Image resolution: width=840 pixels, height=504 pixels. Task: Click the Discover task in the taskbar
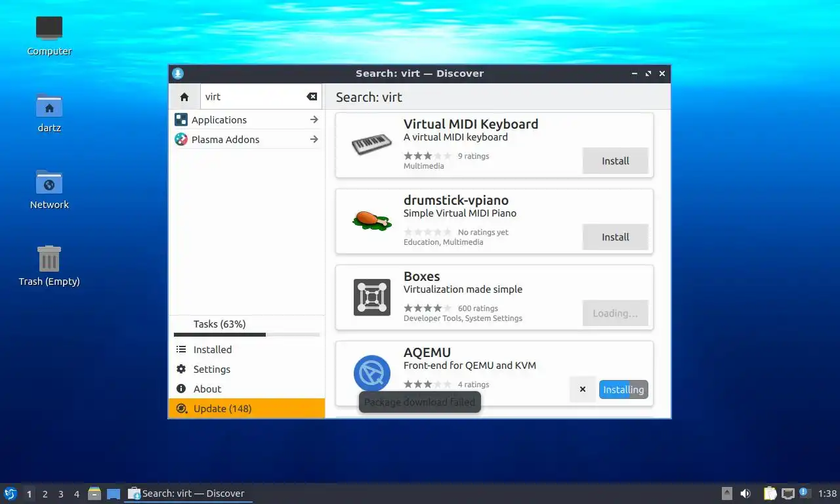[x=188, y=493]
